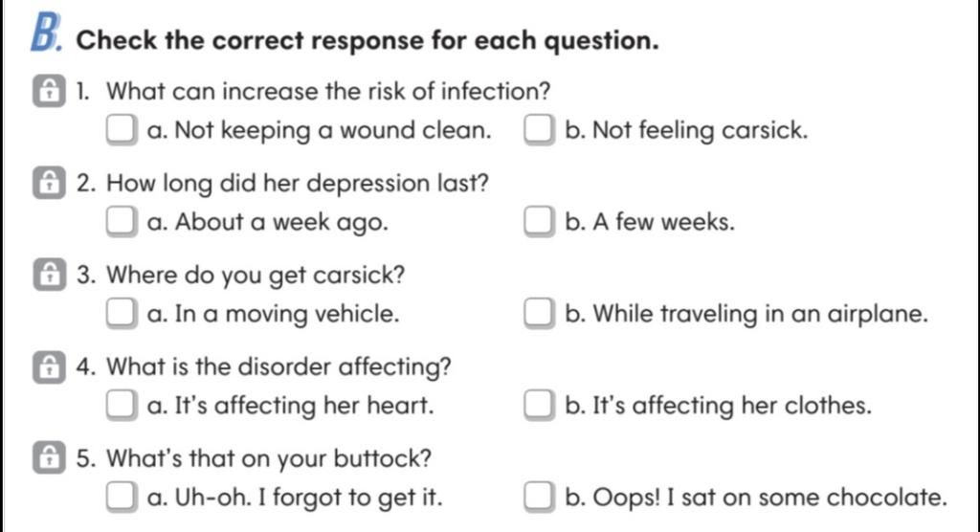980x532 pixels.
Task: Select 'While traveling in an airplane' checkbox
Action: (539, 313)
